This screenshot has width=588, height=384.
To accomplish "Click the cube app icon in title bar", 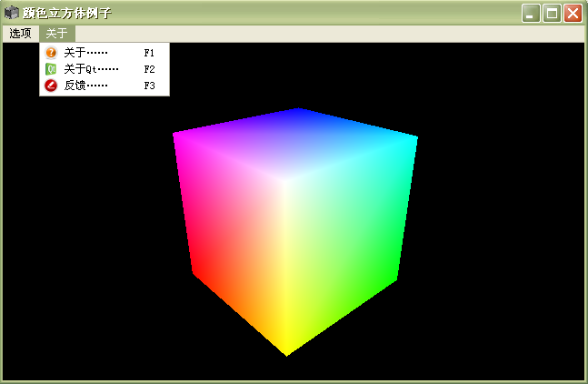I will (x=12, y=13).
